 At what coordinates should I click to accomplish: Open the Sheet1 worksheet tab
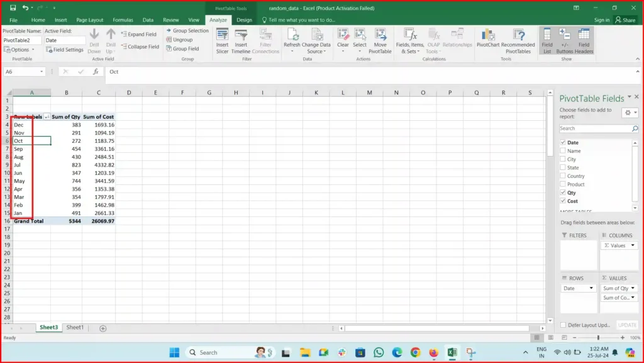tap(75, 327)
